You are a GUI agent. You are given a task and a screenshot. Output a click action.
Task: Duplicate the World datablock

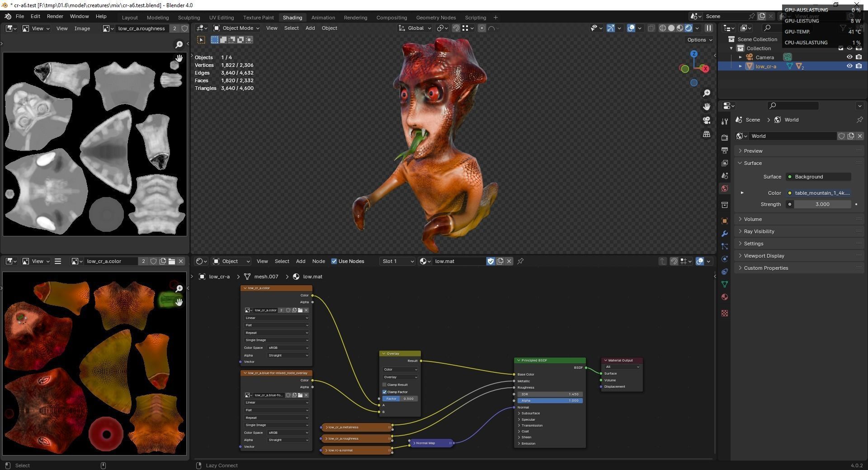tap(851, 136)
